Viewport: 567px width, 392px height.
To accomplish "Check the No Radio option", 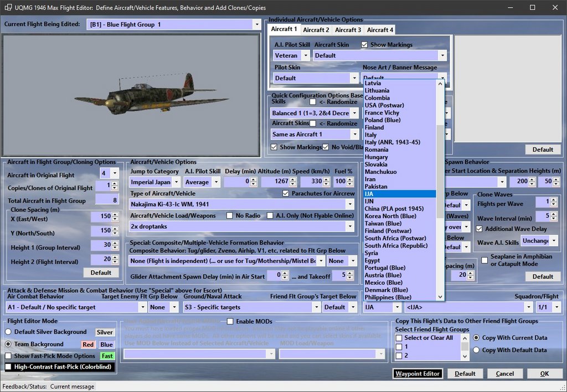I will point(230,215).
